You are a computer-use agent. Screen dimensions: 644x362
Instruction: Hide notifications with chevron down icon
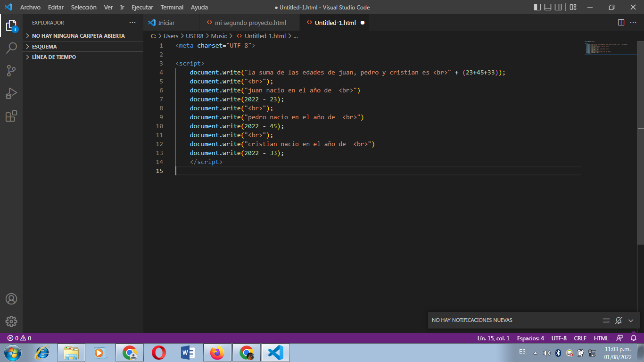[631, 321]
